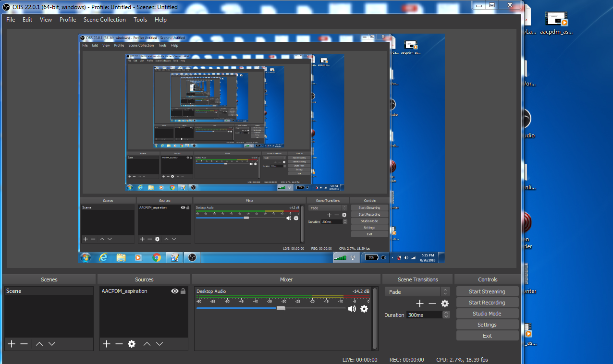Add a new scene with the plus icon
The width and height of the screenshot is (613, 364).
pyautogui.click(x=12, y=344)
